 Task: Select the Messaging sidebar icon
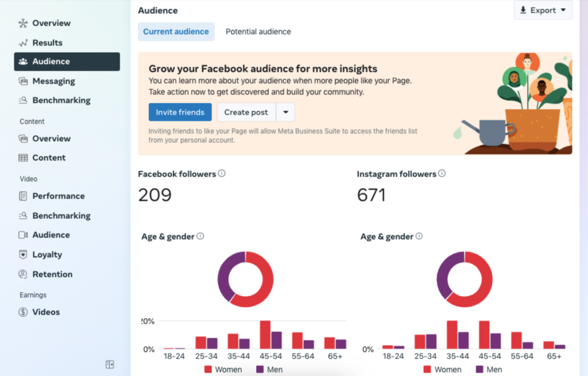click(22, 81)
